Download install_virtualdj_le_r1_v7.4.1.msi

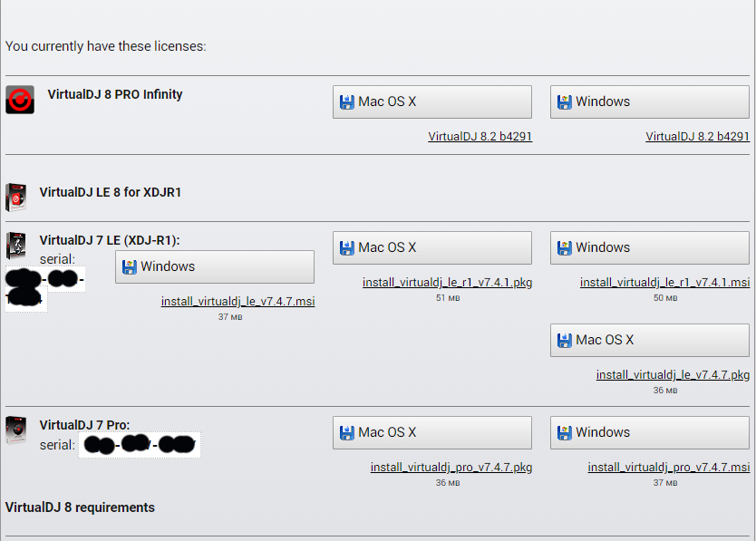point(664,283)
